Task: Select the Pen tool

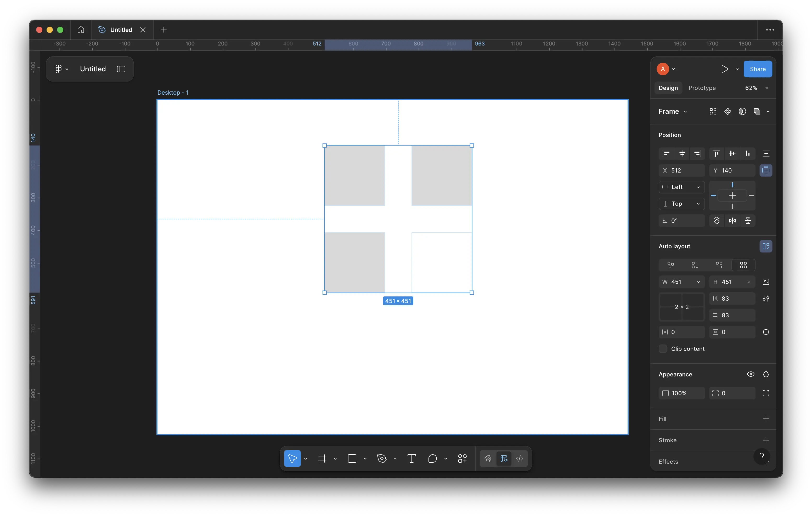Action: click(382, 458)
